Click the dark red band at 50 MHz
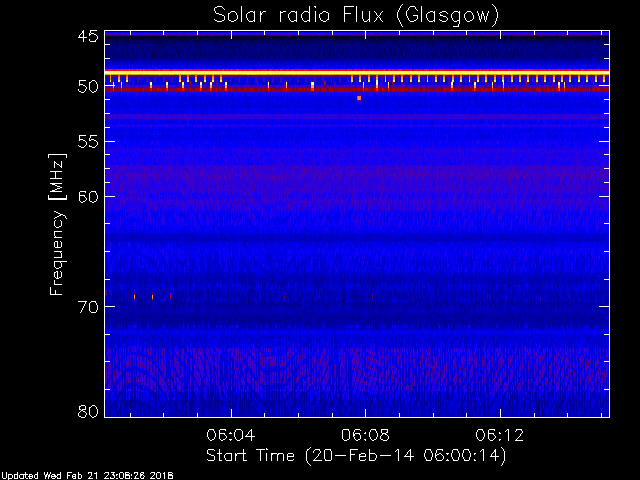The width and height of the screenshot is (640, 480). [x=357, y=89]
